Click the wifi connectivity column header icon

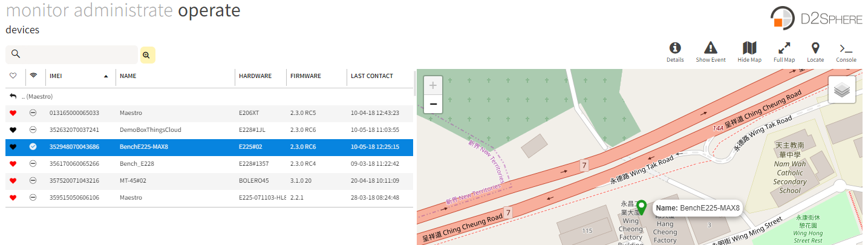pyautogui.click(x=33, y=76)
